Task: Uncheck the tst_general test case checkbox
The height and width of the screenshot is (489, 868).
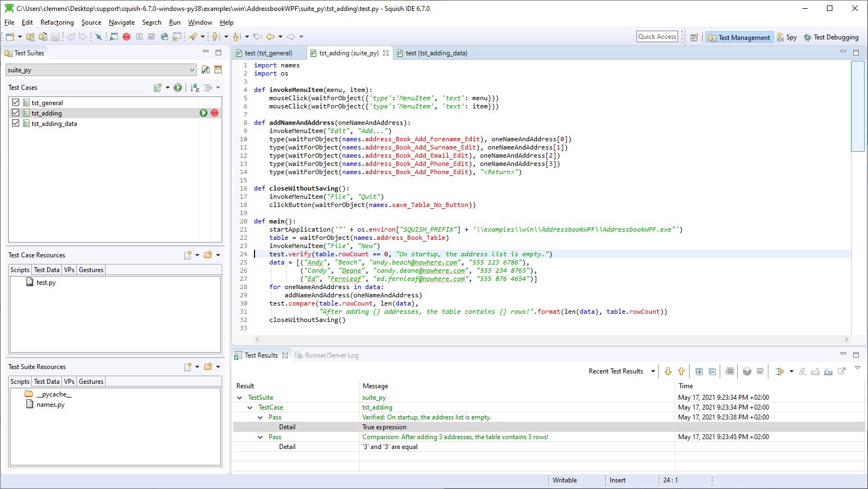Action: coord(16,102)
